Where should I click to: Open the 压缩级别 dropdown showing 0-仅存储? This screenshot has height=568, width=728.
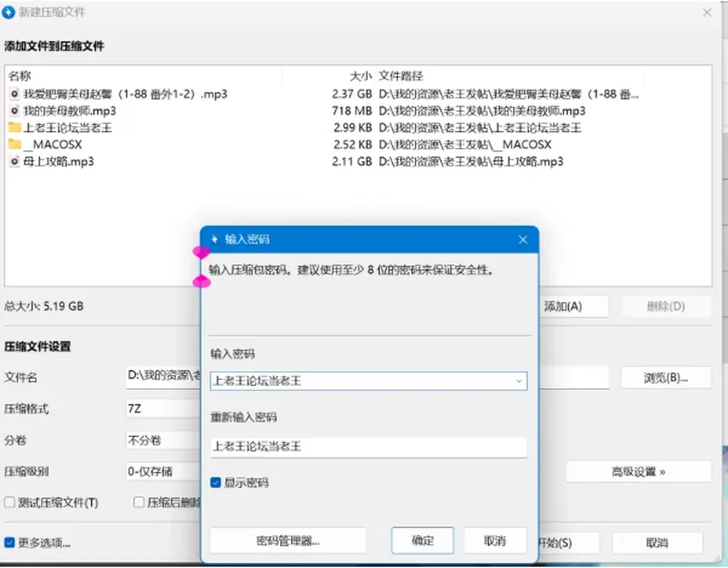click(163, 472)
